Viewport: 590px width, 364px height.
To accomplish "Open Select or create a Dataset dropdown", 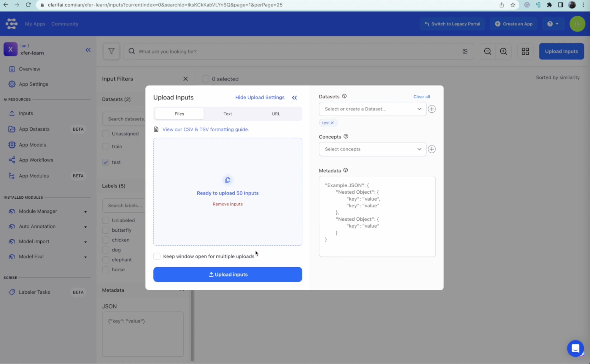I will click(372, 109).
